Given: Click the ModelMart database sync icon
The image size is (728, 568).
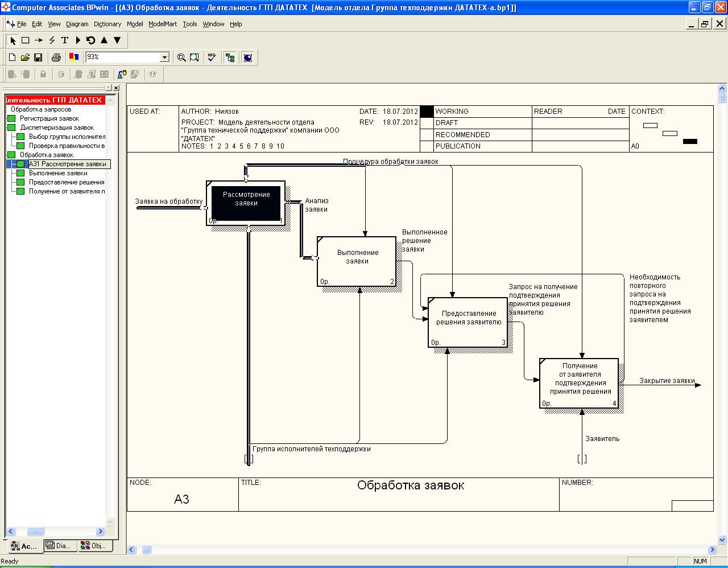Looking at the screenshot, I should click(x=122, y=74).
